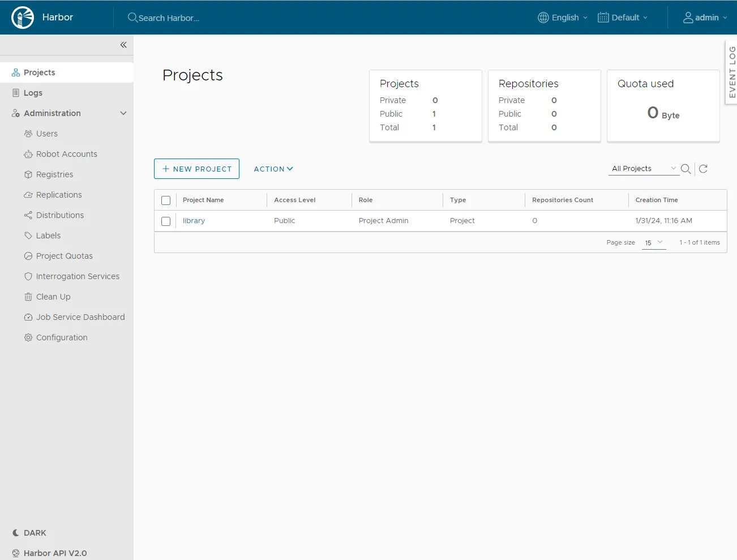Collapse the Administration menu chevron

[x=123, y=113]
